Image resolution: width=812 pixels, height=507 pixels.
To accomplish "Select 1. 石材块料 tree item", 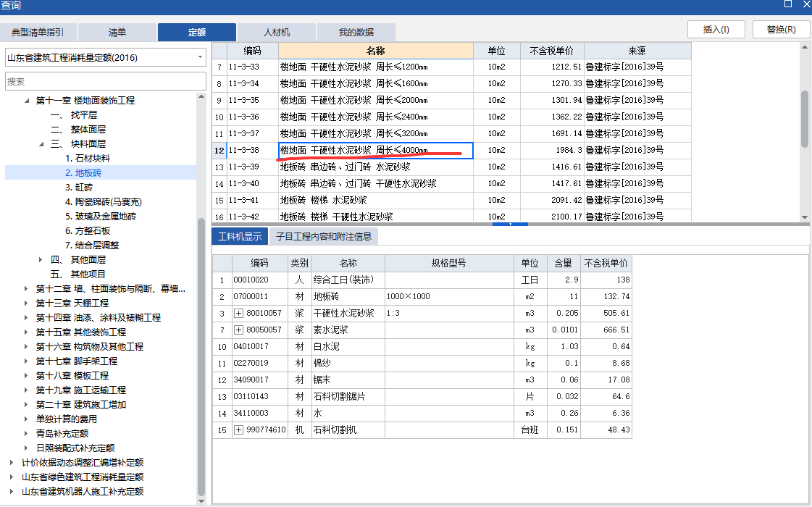I will point(88,159).
